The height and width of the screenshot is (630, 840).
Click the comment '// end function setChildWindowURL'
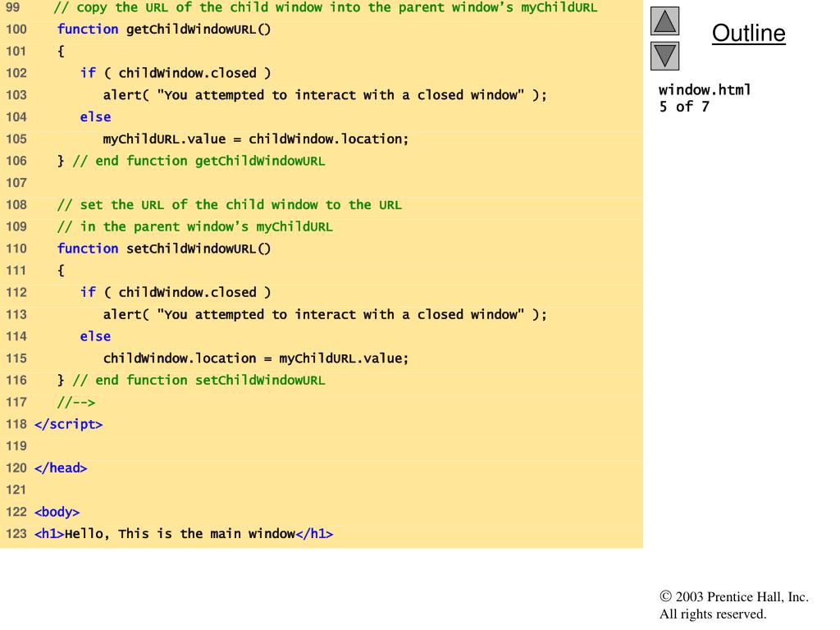(x=199, y=381)
